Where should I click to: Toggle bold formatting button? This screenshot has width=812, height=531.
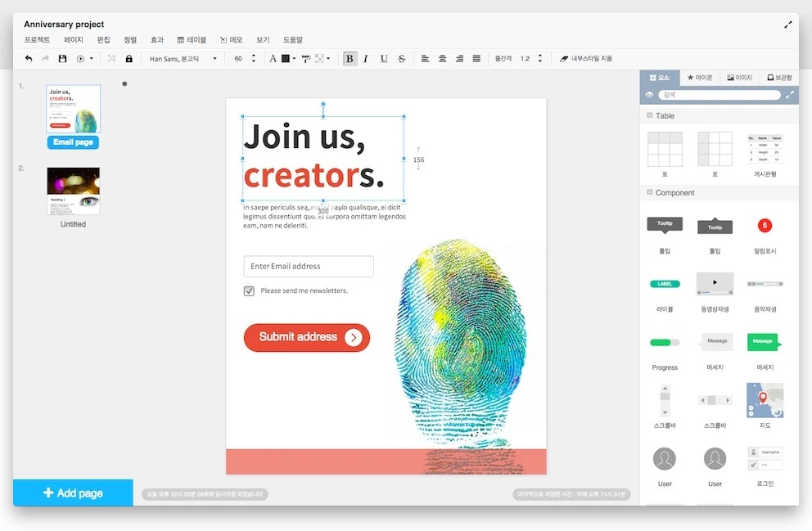[x=350, y=58]
